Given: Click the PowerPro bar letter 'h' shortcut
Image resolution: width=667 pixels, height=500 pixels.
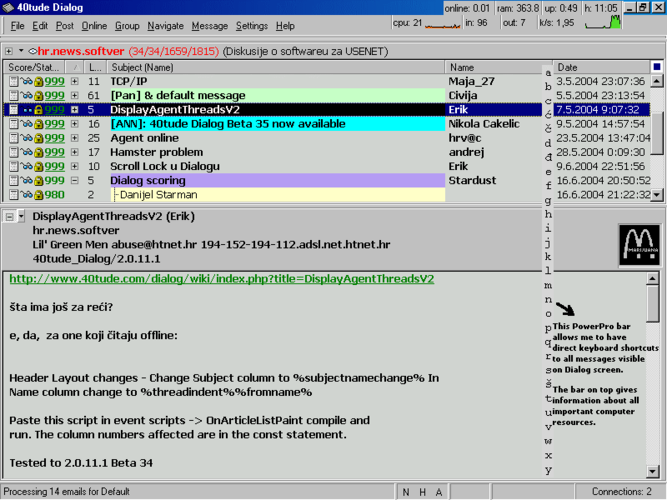Looking at the screenshot, I should coord(548,214).
